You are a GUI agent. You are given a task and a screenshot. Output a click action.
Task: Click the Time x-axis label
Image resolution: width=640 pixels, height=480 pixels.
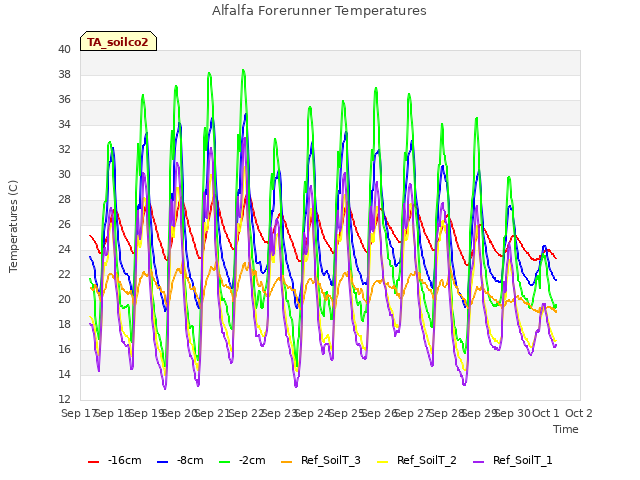click(x=566, y=429)
